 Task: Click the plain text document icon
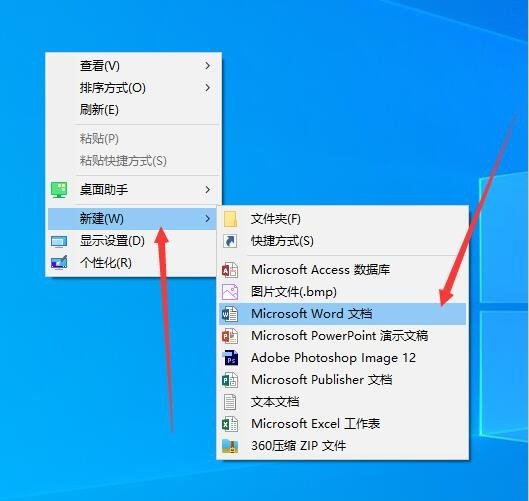pyautogui.click(x=230, y=402)
